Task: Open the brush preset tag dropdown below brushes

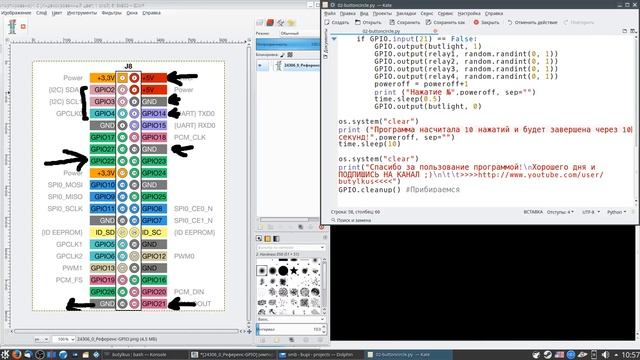Action: coord(290,320)
